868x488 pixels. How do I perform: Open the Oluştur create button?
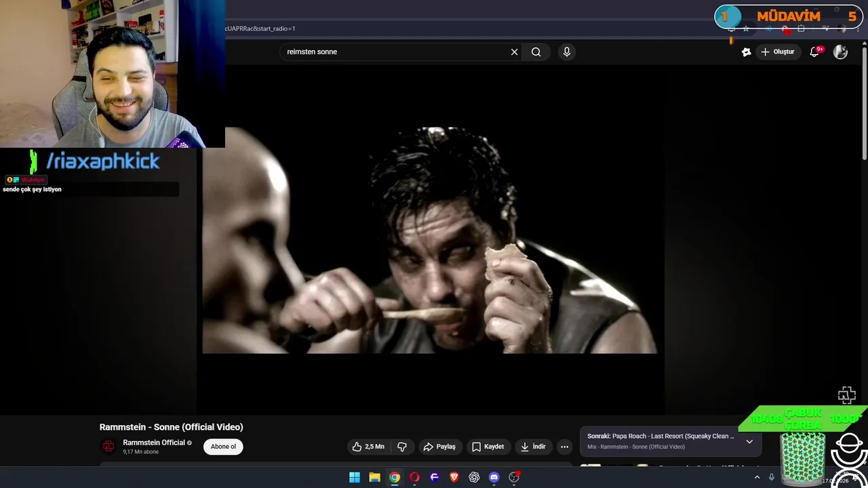click(x=777, y=52)
